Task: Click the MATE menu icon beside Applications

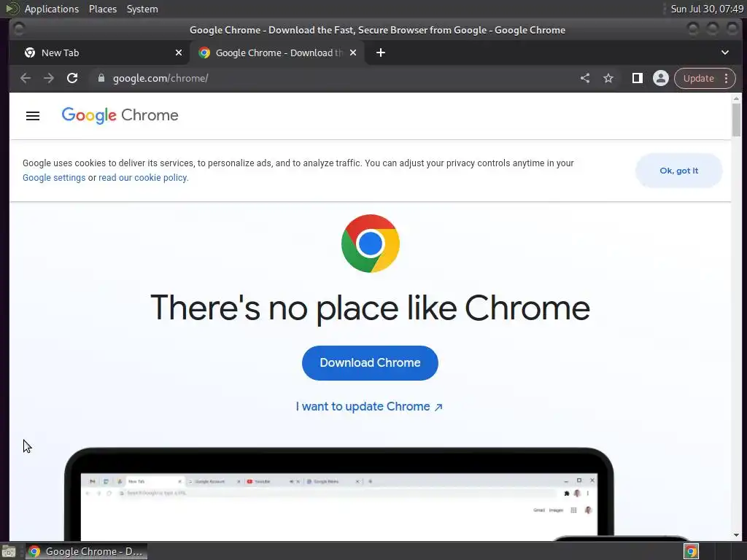Action: 12,9
